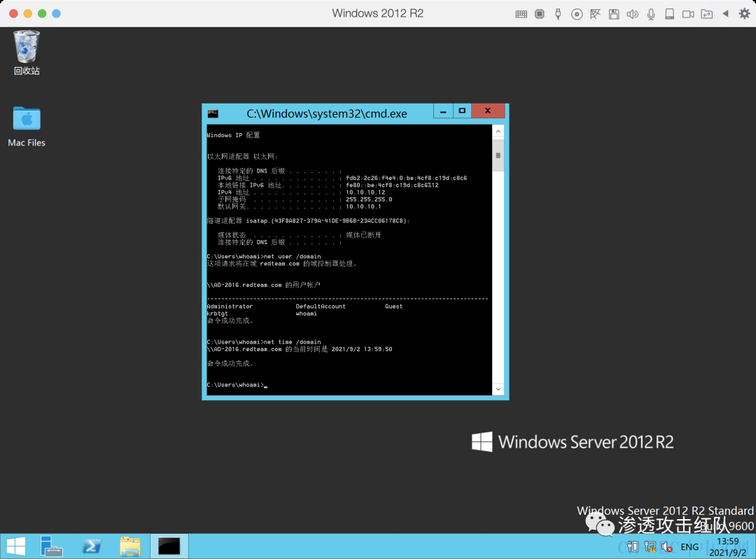The width and height of the screenshot is (756, 559).
Task: Open the network warning tray icon
Action: coord(650,546)
